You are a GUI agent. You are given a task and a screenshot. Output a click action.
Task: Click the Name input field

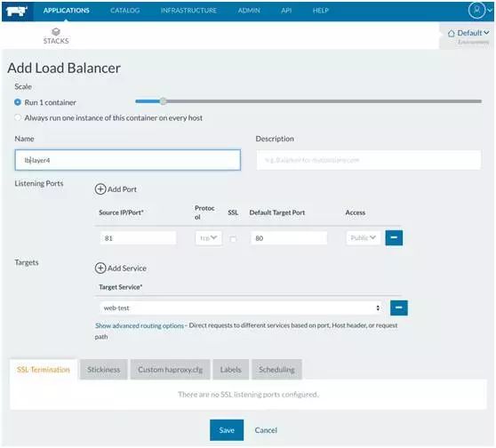coord(127,160)
